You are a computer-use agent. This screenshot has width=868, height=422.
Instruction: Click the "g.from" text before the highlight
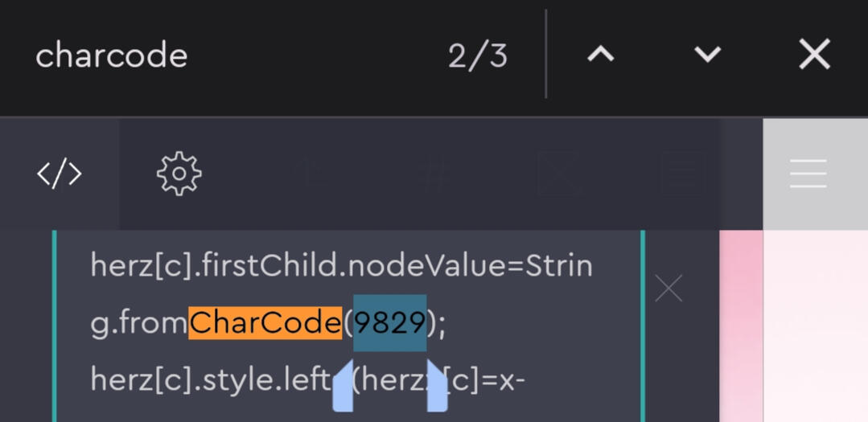tap(138, 322)
